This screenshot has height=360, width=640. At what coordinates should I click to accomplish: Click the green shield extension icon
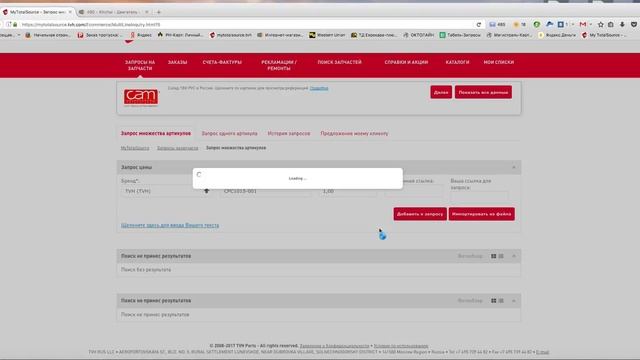[x=537, y=24]
